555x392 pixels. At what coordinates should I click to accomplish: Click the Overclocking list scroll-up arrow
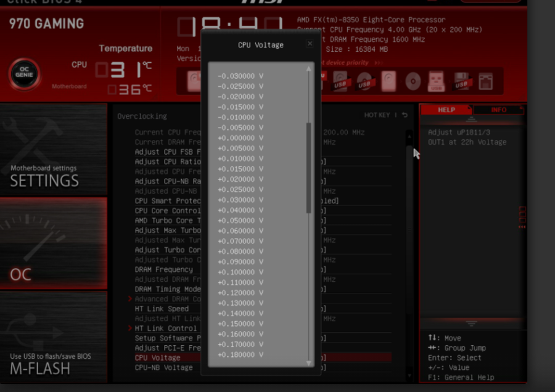pos(409,136)
